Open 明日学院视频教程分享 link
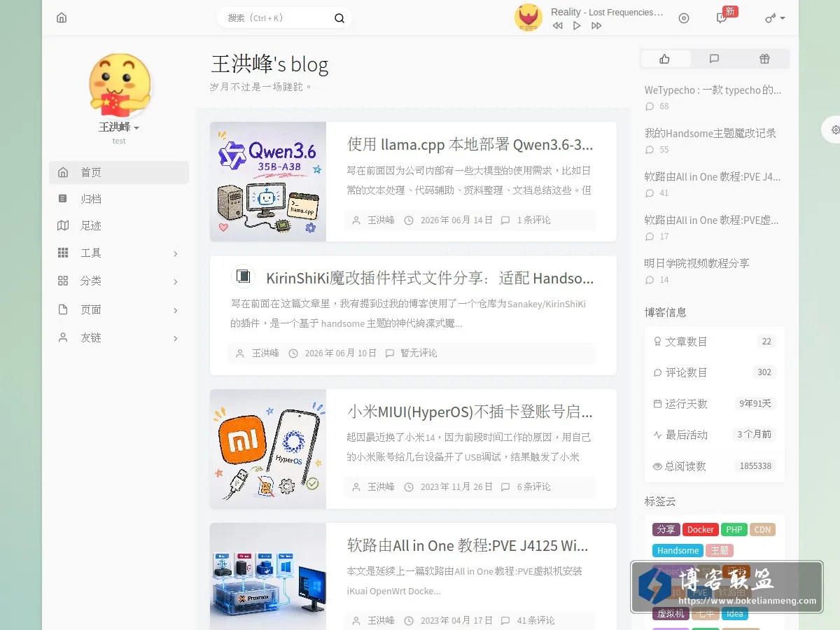840x630 pixels. click(697, 263)
